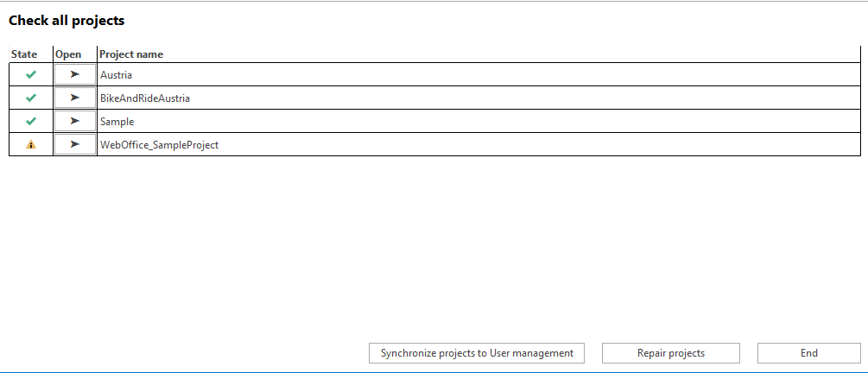
Task: Click the green checkmark state icon for Austria
Action: (31, 75)
